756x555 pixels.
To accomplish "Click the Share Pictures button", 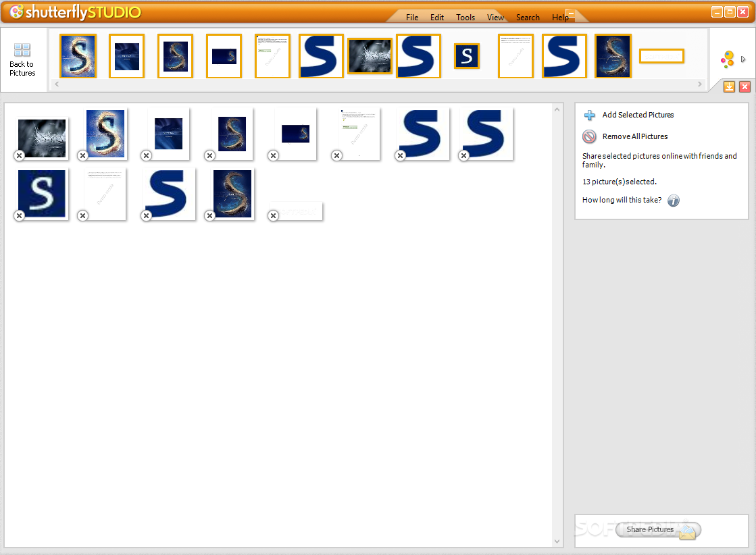I will [x=658, y=529].
